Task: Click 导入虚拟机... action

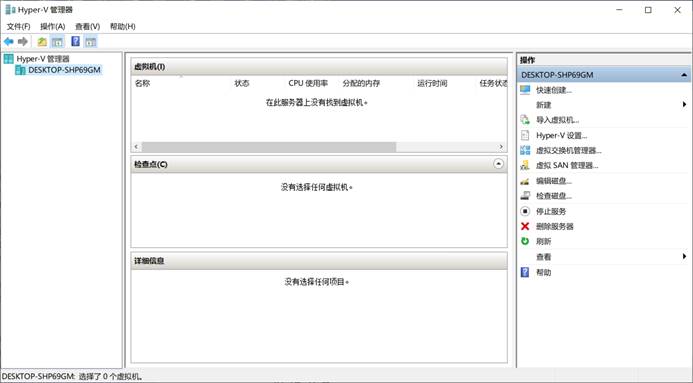Action: click(x=557, y=120)
